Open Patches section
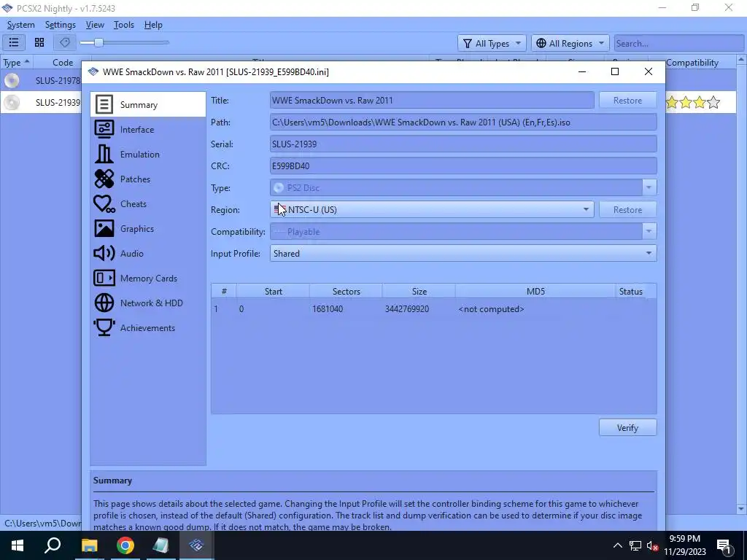Screen dimensions: 747x560 coord(147,179)
